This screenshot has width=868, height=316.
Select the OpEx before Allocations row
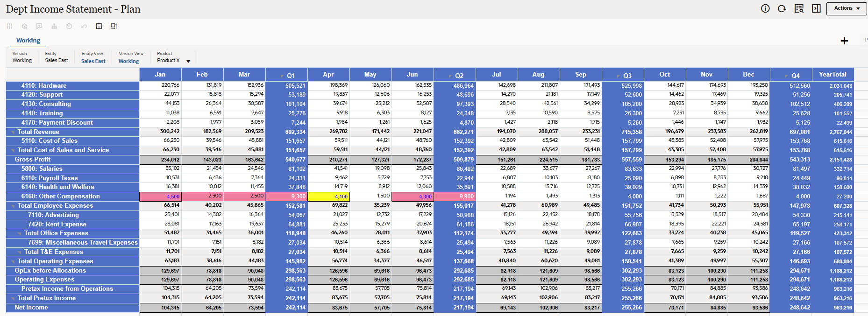tap(72, 270)
